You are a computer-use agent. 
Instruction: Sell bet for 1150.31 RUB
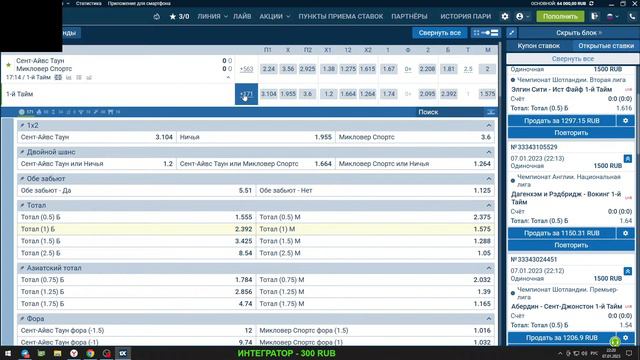click(x=562, y=233)
